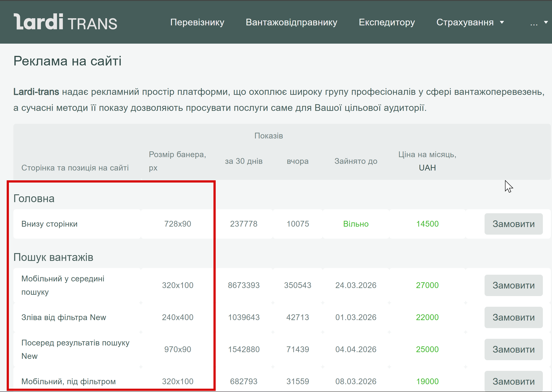Open the Перевізнику menu item
The image size is (552, 392).
pos(197,22)
